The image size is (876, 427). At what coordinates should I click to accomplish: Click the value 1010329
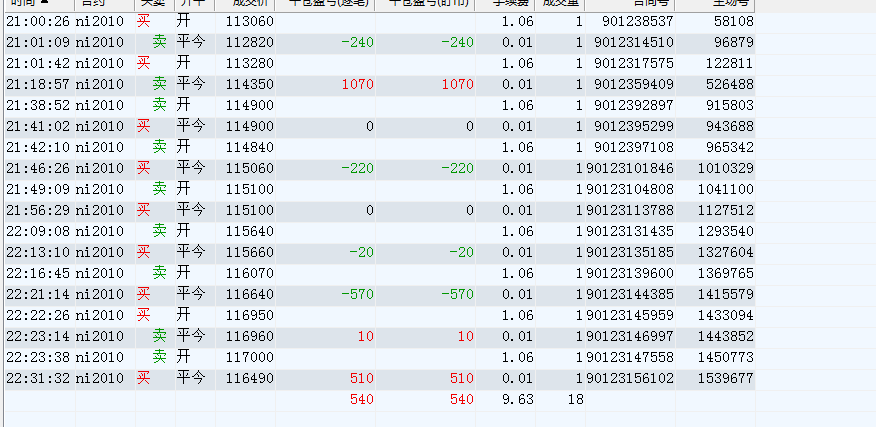coord(726,169)
